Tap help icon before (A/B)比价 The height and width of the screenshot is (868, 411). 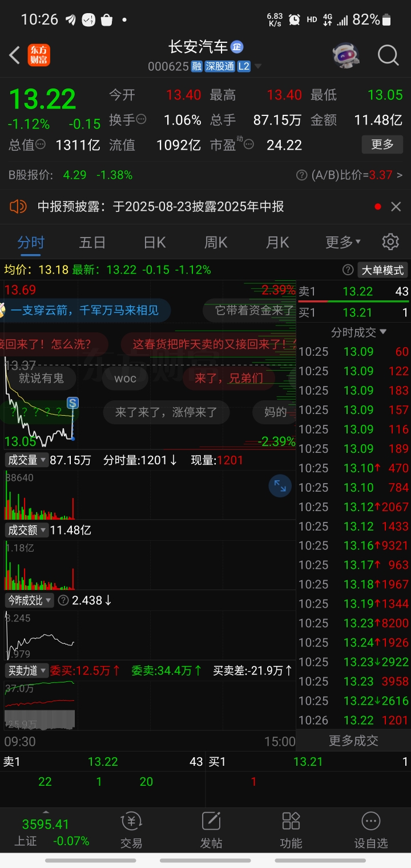302,175
